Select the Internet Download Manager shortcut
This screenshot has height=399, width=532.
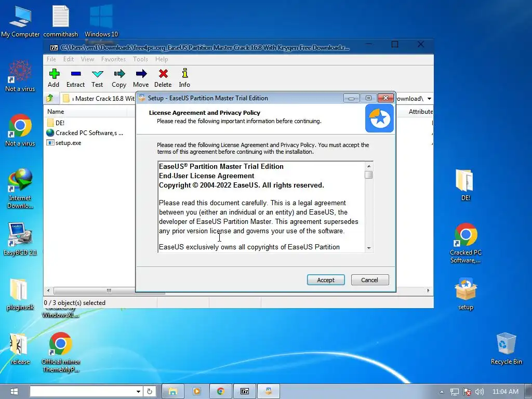pyautogui.click(x=20, y=188)
